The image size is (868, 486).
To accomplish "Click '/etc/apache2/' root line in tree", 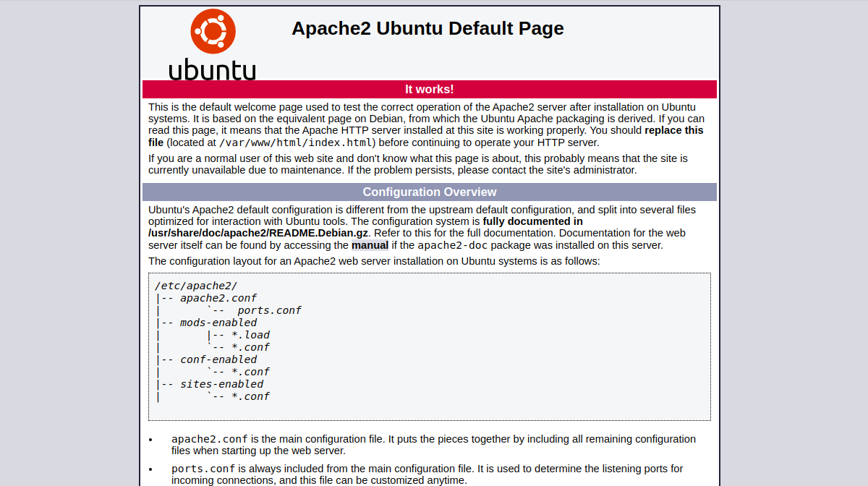I will pyautogui.click(x=196, y=286).
